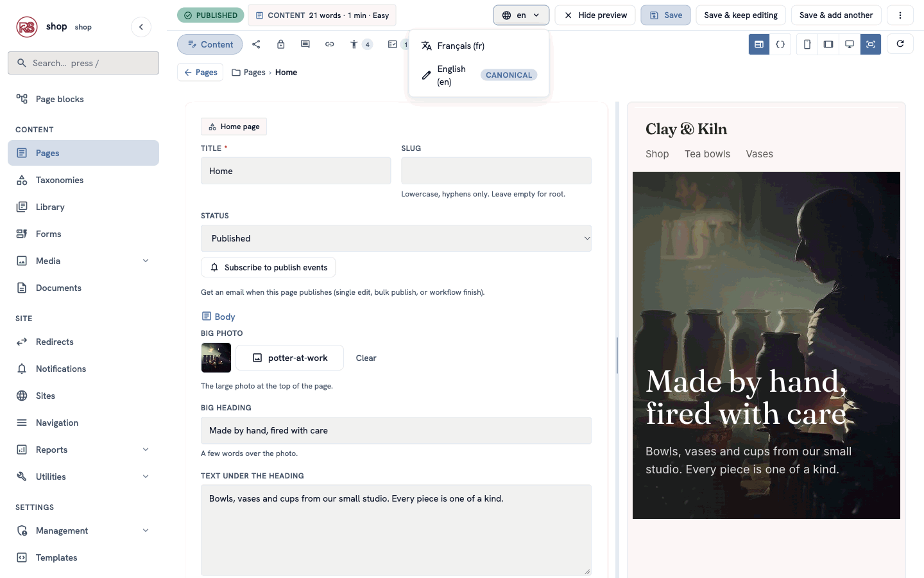Select the desktop monitor preview size
The image size is (924, 578).
(850, 44)
